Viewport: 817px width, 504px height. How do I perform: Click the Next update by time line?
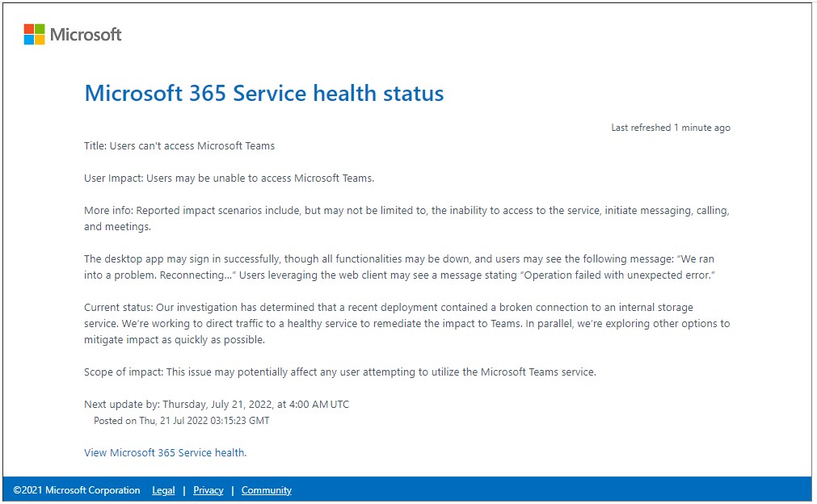pyautogui.click(x=217, y=405)
